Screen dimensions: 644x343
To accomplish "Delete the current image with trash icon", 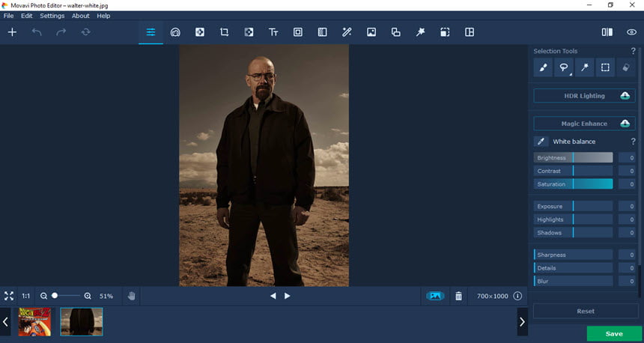I will point(459,296).
